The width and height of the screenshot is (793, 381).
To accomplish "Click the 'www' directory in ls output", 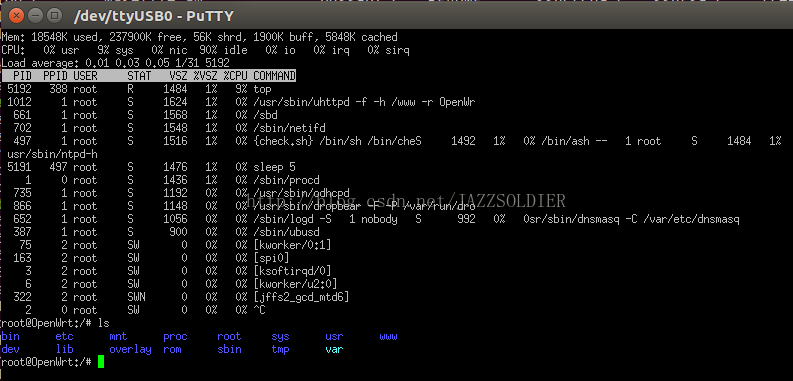I will pos(388,336).
